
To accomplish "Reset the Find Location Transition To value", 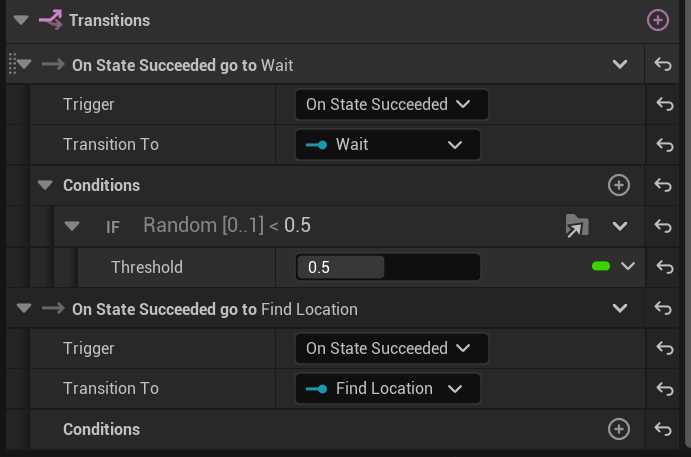I will (x=663, y=389).
